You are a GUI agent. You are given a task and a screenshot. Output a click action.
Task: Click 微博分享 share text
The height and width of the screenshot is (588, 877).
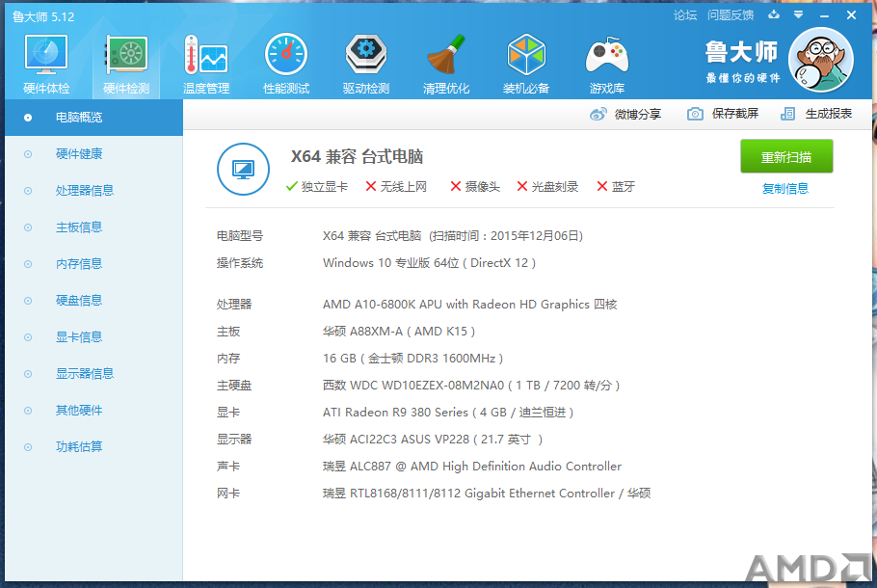point(638,114)
